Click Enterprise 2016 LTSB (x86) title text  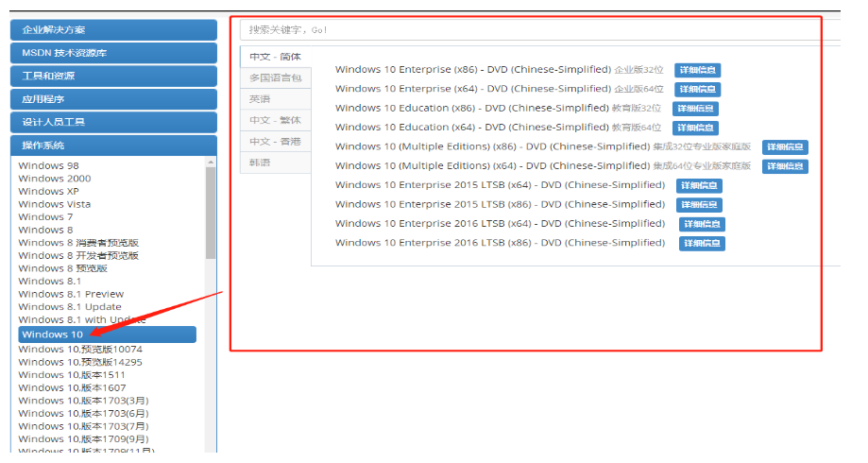(x=500, y=243)
